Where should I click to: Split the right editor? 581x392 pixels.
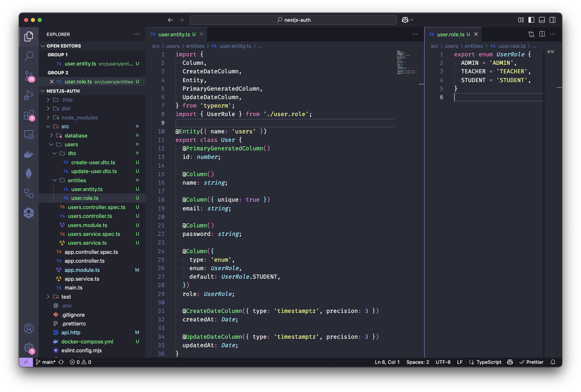click(x=542, y=34)
